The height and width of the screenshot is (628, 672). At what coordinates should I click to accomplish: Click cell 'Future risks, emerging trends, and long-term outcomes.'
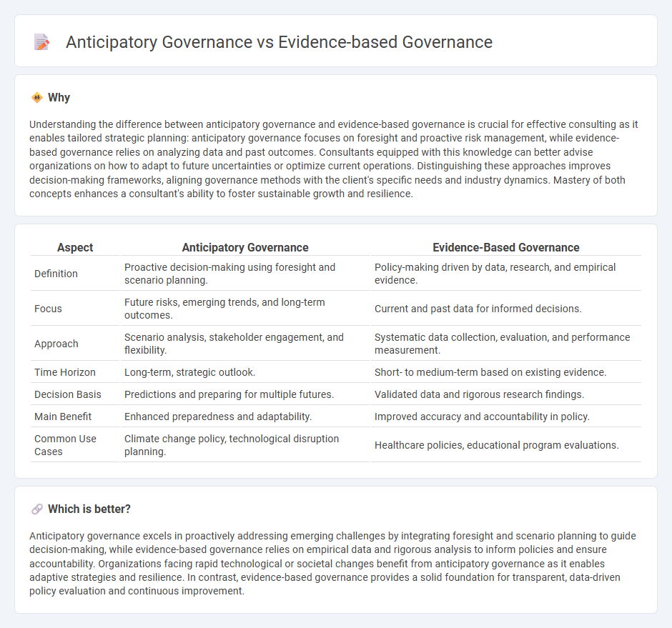[245, 309]
